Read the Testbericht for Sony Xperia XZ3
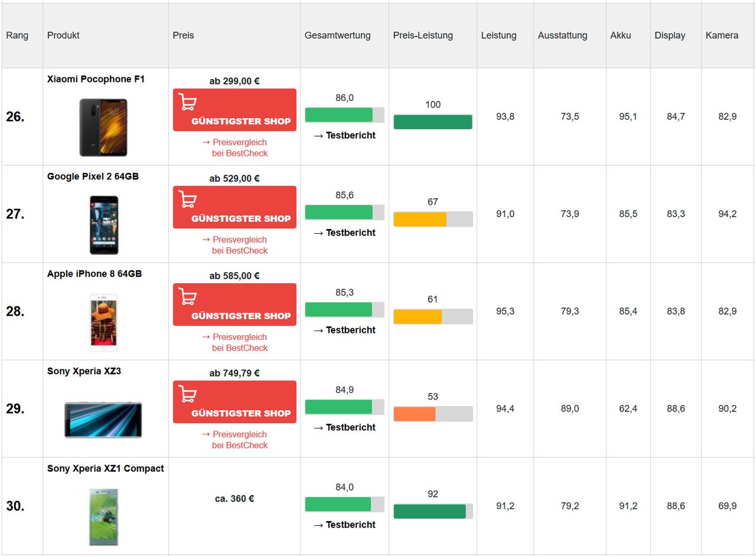 [x=344, y=427]
